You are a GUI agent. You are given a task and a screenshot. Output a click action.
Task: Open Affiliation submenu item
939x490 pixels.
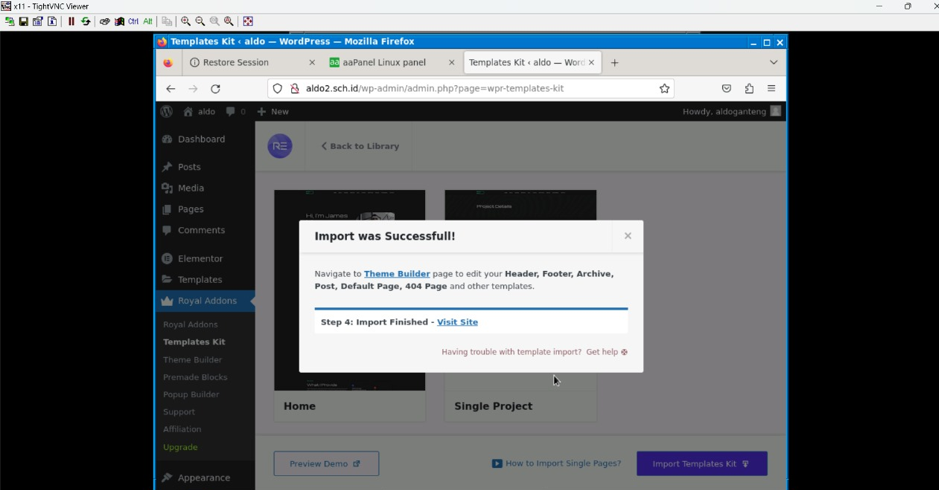click(181, 429)
